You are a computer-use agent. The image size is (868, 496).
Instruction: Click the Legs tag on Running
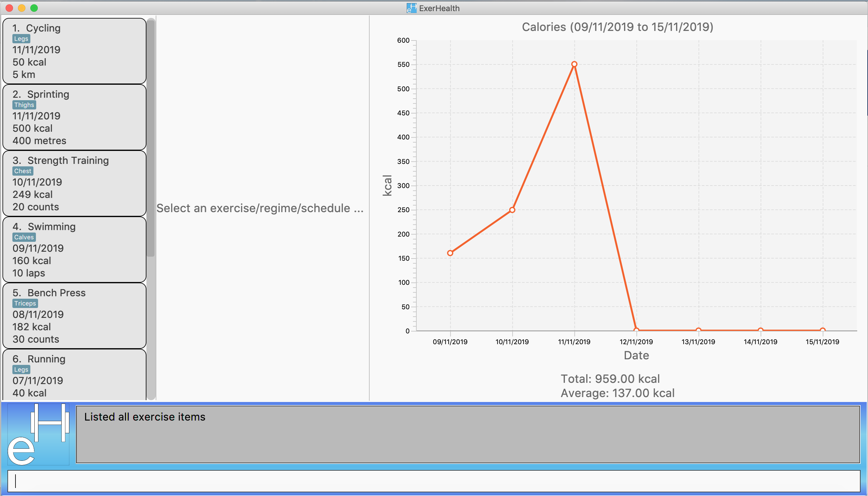tap(21, 369)
